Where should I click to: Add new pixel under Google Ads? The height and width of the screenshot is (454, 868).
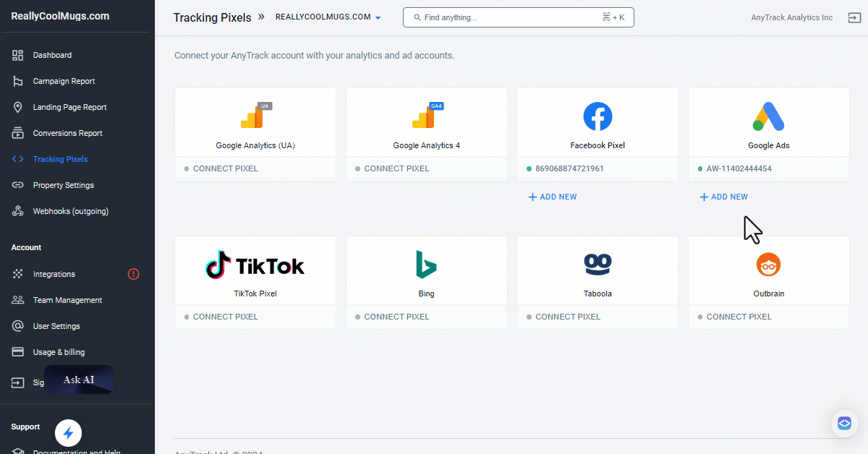point(724,197)
